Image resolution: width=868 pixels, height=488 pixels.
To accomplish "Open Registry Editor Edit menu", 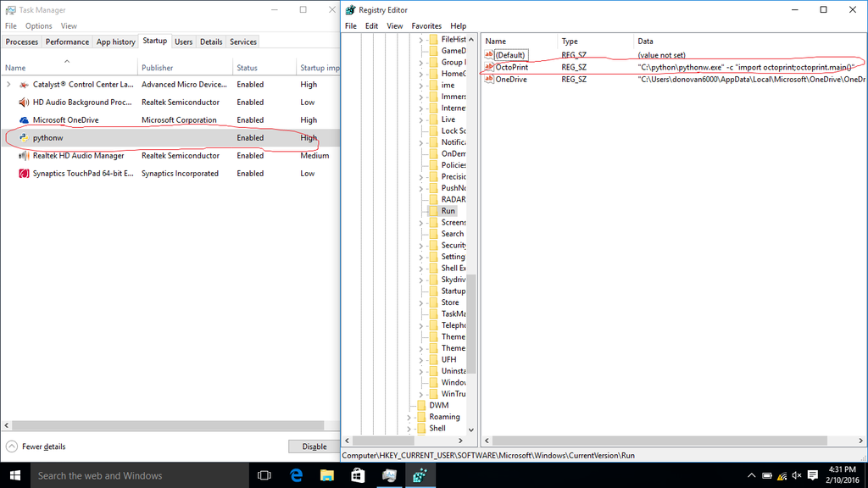I will [x=371, y=26].
